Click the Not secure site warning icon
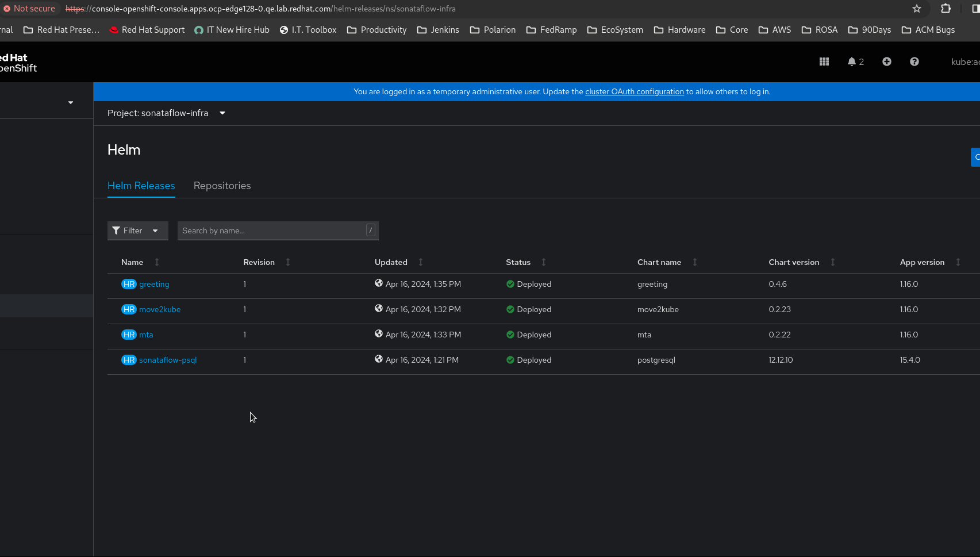This screenshot has height=557, width=980. (7, 9)
